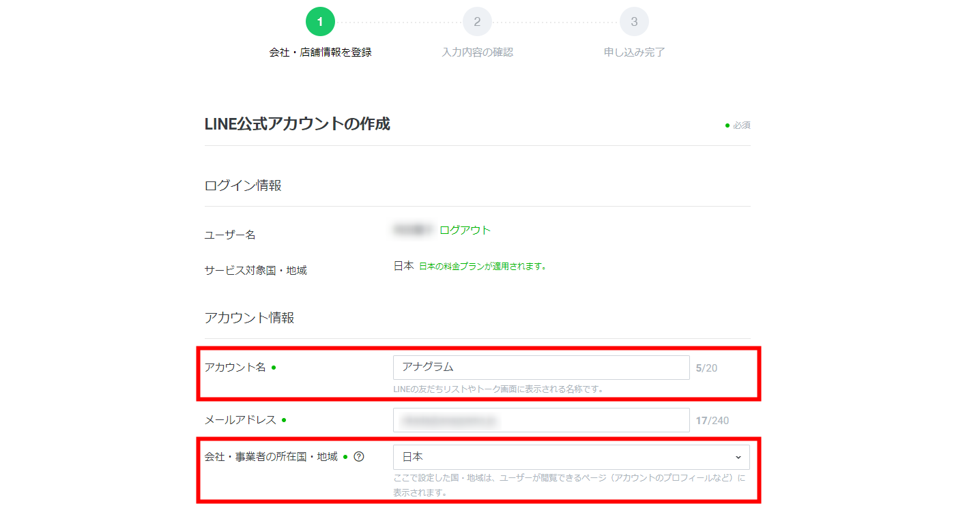Click the step 3 circle indicator
Viewport: 980px width, 506px height.
click(634, 22)
